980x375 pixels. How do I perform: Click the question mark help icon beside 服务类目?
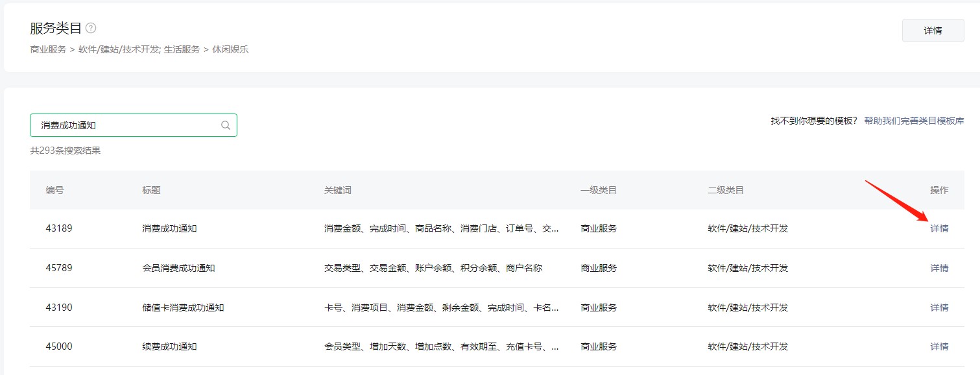click(92, 28)
